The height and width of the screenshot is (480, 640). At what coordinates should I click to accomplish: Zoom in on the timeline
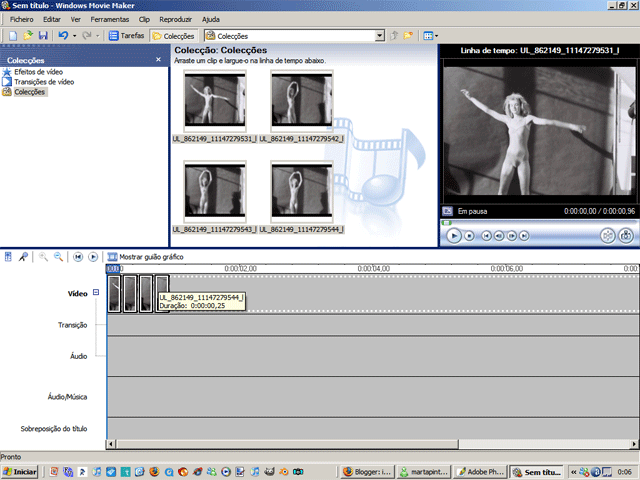[43, 257]
